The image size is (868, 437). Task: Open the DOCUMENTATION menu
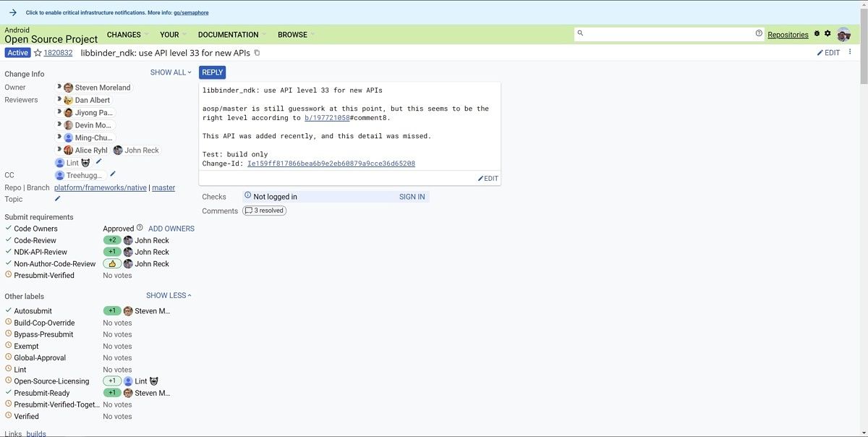click(228, 35)
